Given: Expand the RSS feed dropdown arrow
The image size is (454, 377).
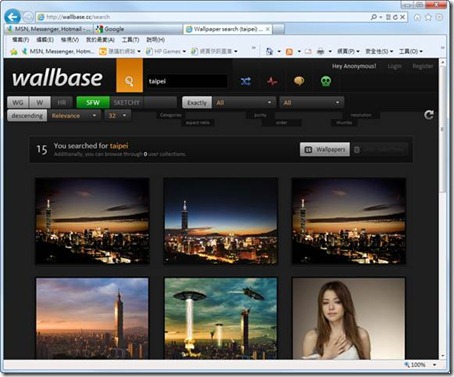Looking at the screenshot, I should (x=299, y=51).
